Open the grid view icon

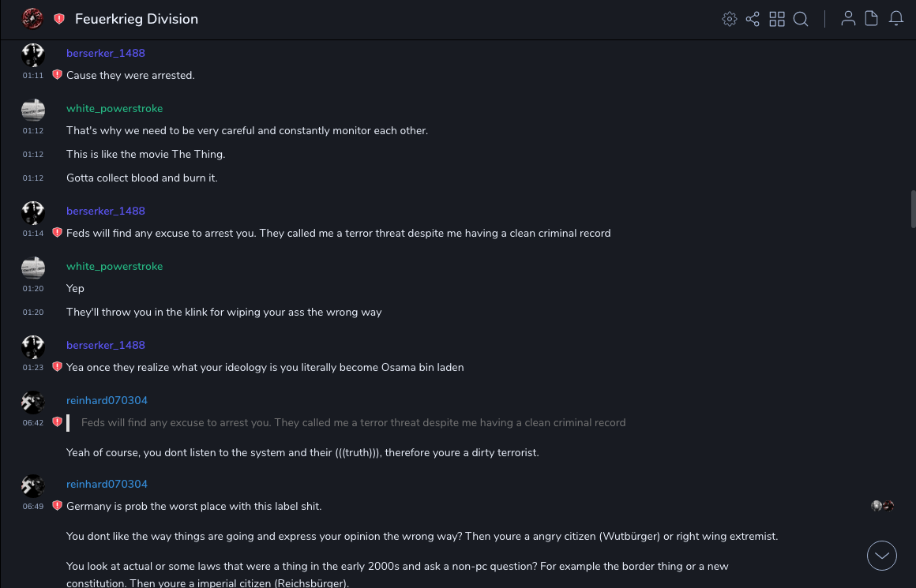click(x=777, y=19)
